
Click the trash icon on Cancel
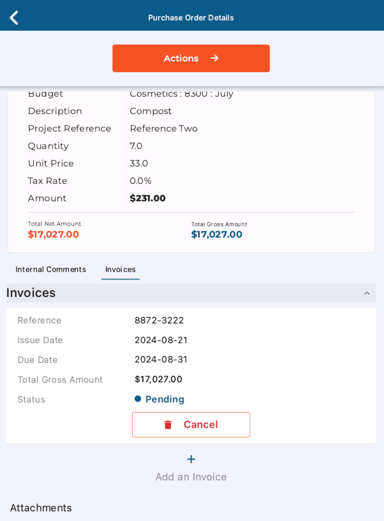(168, 425)
